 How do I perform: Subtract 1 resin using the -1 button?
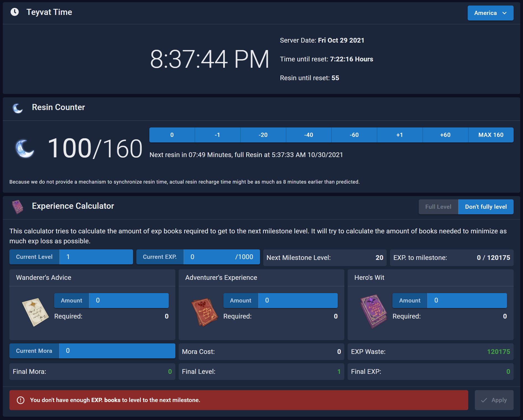tap(217, 135)
